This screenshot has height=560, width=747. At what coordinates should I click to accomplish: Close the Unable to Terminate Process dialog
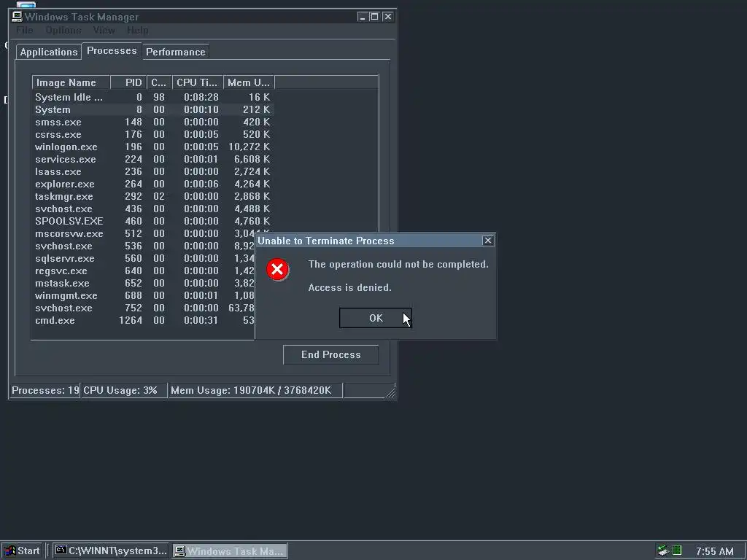(x=488, y=241)
